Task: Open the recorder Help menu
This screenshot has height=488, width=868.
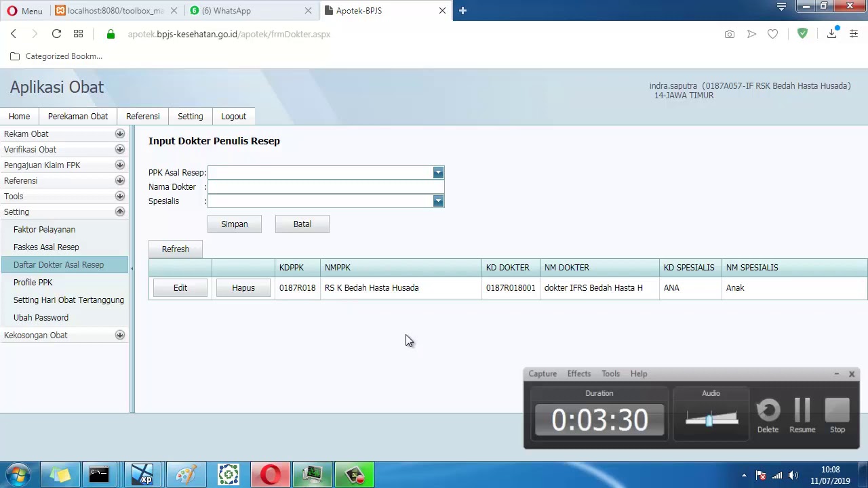Action: click(639, 374)
